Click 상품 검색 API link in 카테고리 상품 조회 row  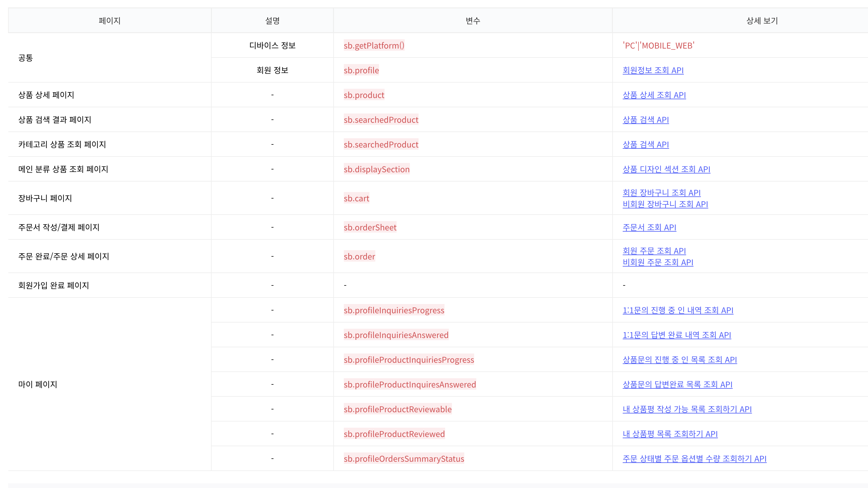(645, 144)
